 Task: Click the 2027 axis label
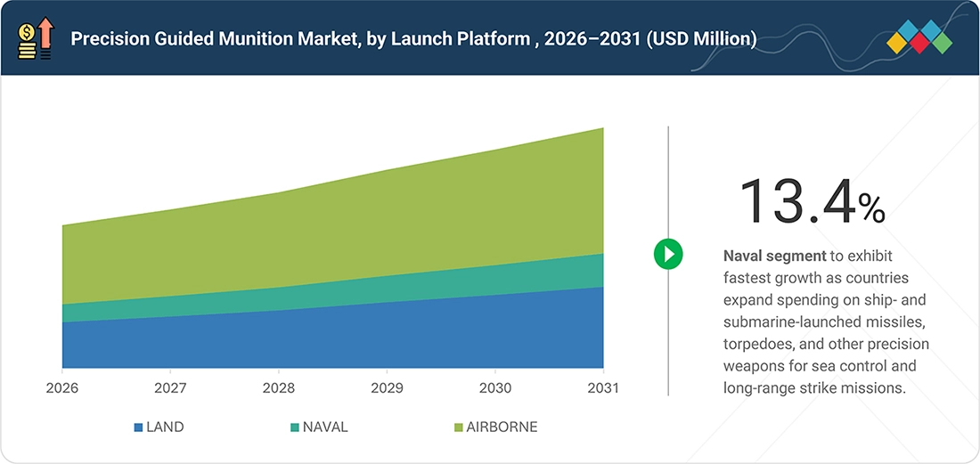click(x=170, y=388)
